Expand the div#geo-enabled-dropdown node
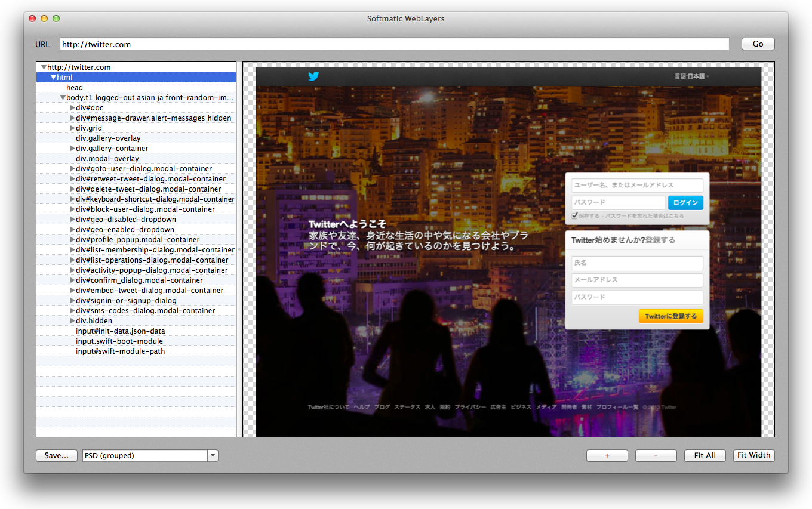Screen dimensions: 812x509 coord(72,230)
